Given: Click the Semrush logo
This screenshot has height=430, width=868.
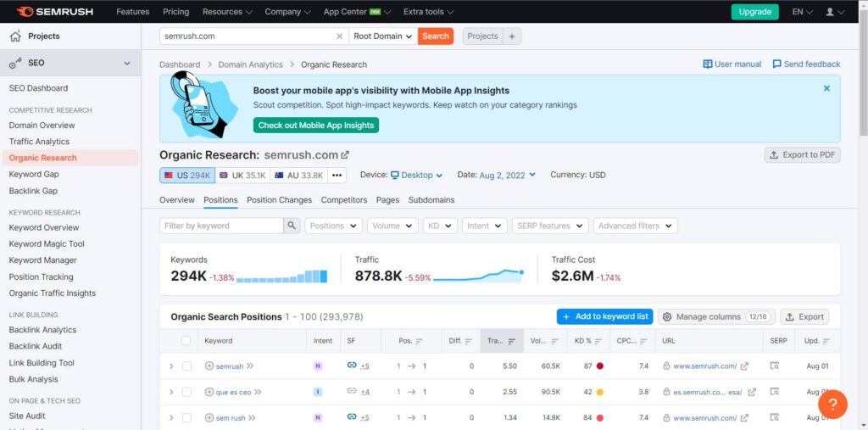Looking at the screenshot, I should click(55, 12).
